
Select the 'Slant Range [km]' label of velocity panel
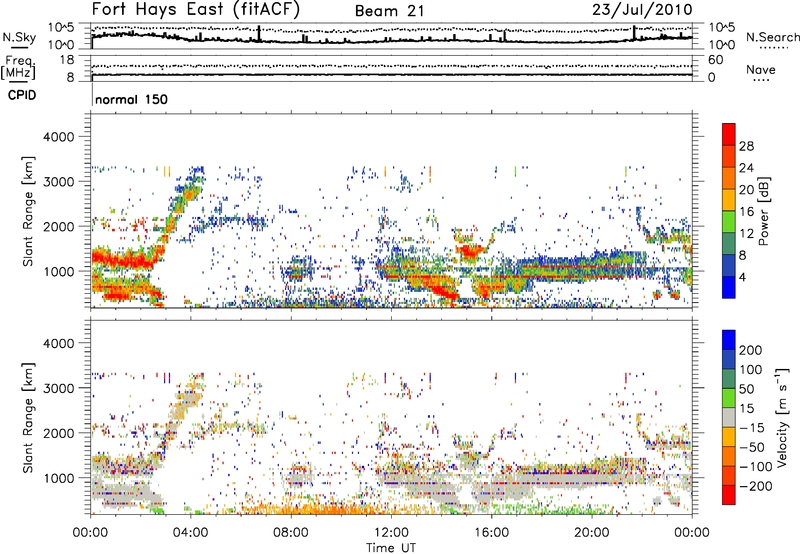tap(28, 418)
